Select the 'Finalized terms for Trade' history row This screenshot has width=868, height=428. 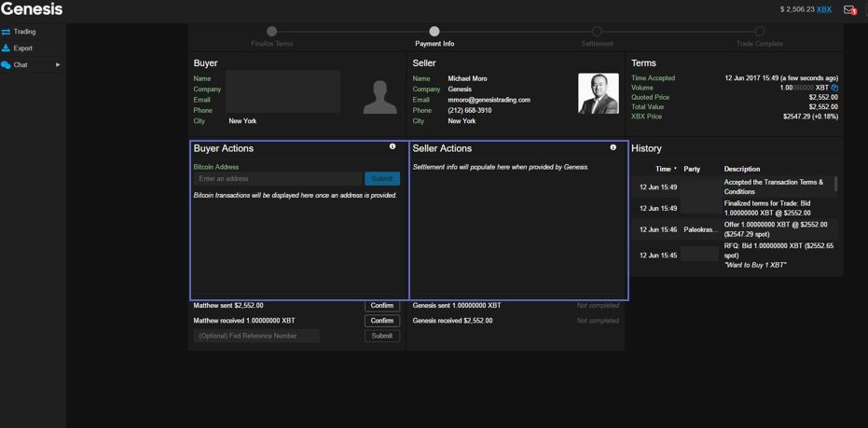735,208
